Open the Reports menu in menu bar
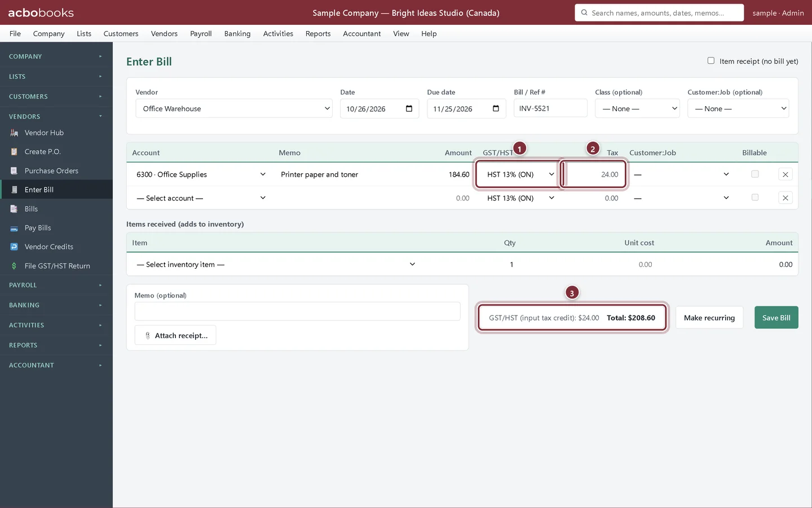 pyautogui.click(x=318, y=33)
